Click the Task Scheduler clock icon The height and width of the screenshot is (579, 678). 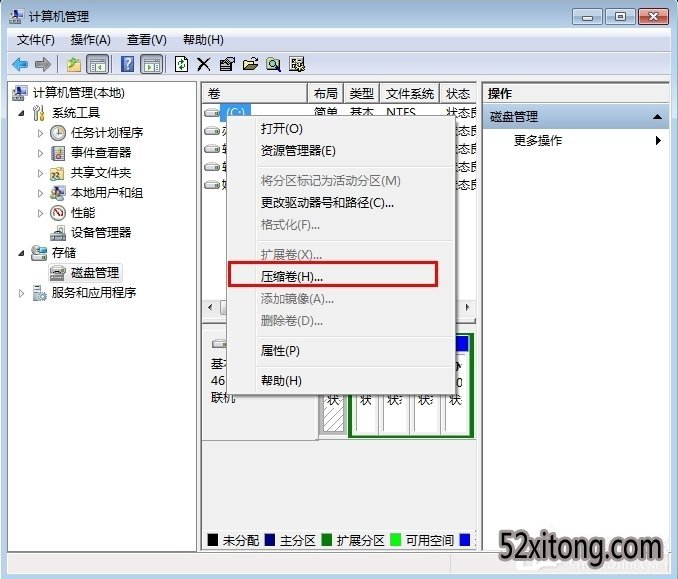tap(58, 133)
